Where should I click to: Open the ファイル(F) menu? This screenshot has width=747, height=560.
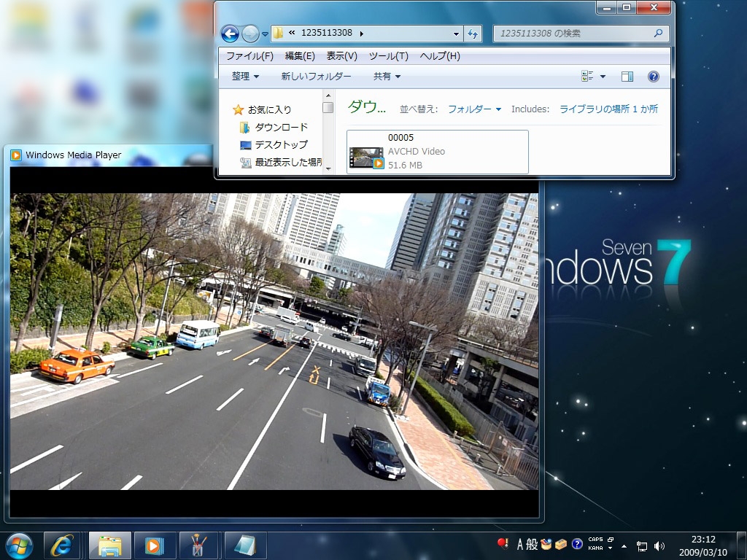click(249, 56)
